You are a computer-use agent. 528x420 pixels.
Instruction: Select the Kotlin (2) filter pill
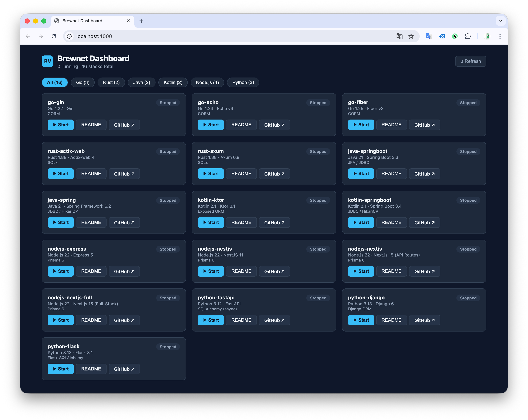click(173, 82)
